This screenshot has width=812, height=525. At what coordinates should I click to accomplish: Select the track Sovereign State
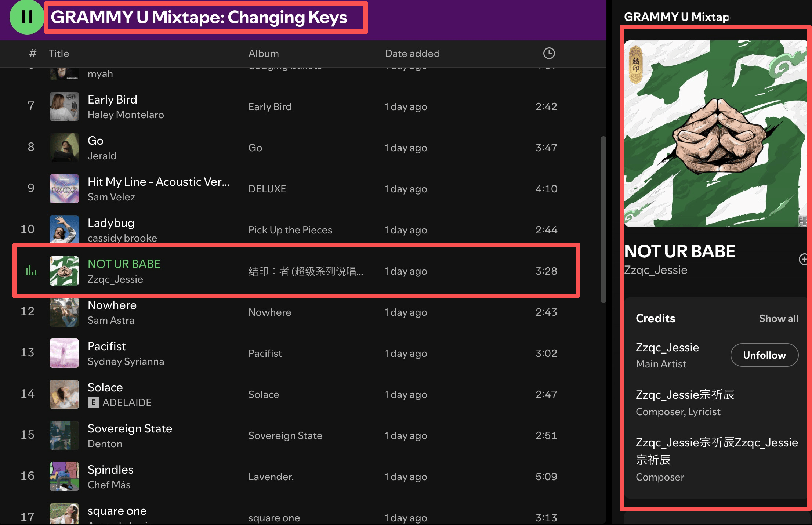pos(130,428)
